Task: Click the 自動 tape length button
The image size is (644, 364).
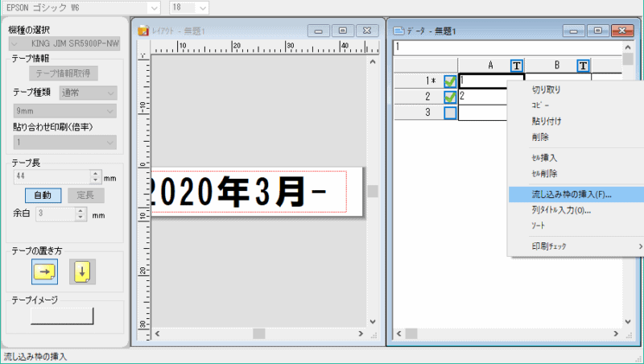Action: click(42, 195)
